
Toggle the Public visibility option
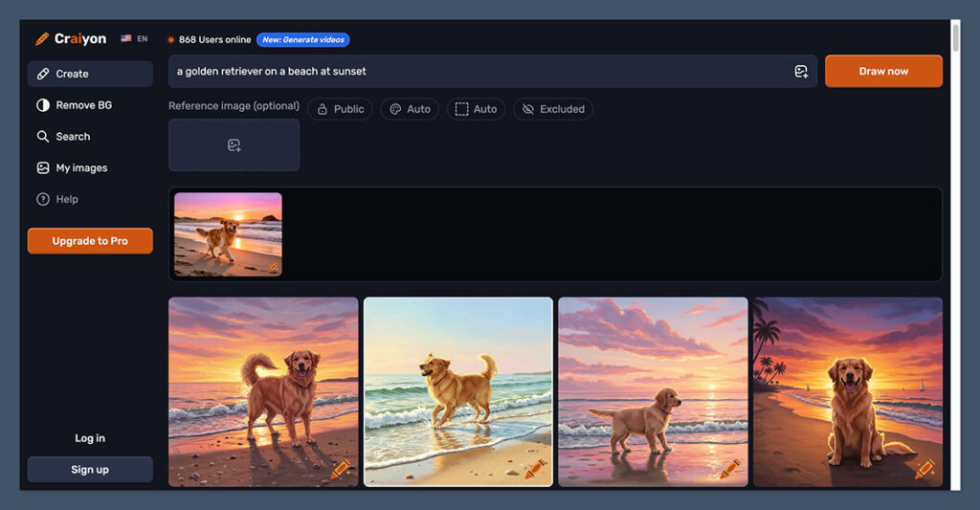point(340,109)
